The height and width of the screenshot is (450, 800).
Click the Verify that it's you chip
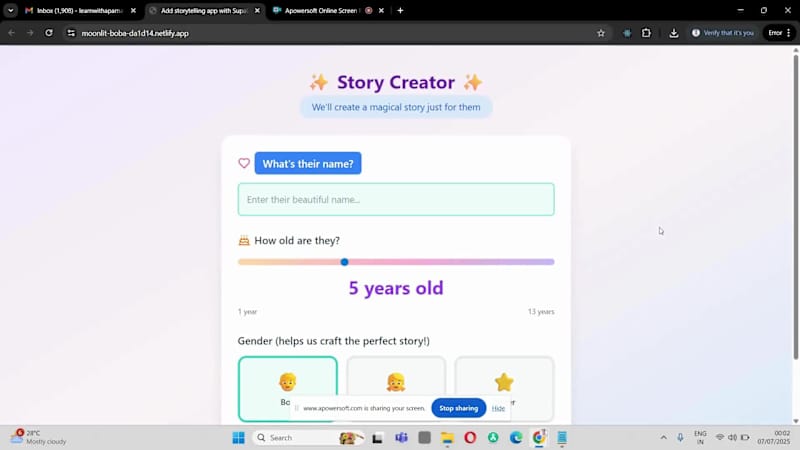pyautogui.click(x=722, y=33)
